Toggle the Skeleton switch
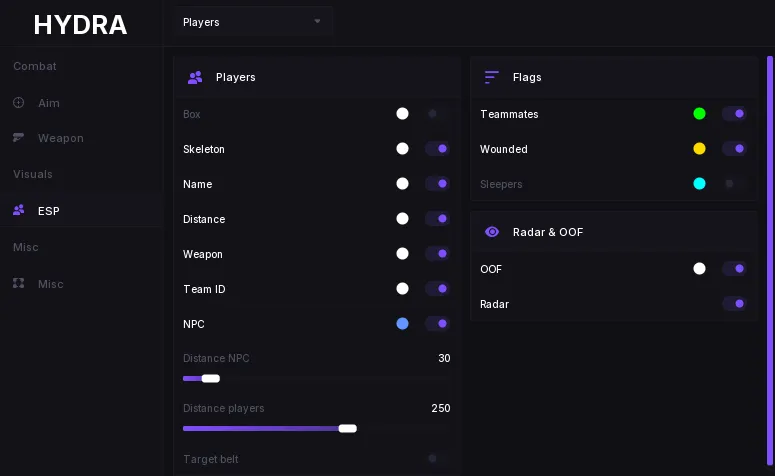Image resolution: width=775 pixels, height=476 pixels. (x=437, y=149)
